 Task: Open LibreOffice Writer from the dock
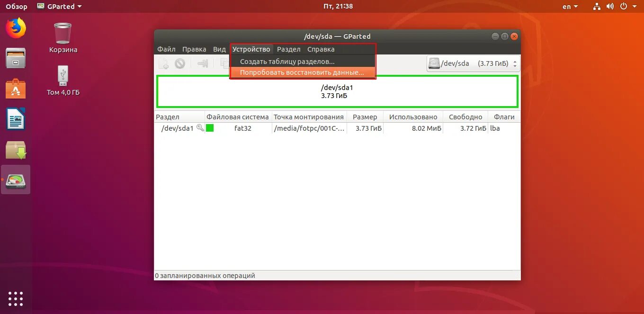16,119
